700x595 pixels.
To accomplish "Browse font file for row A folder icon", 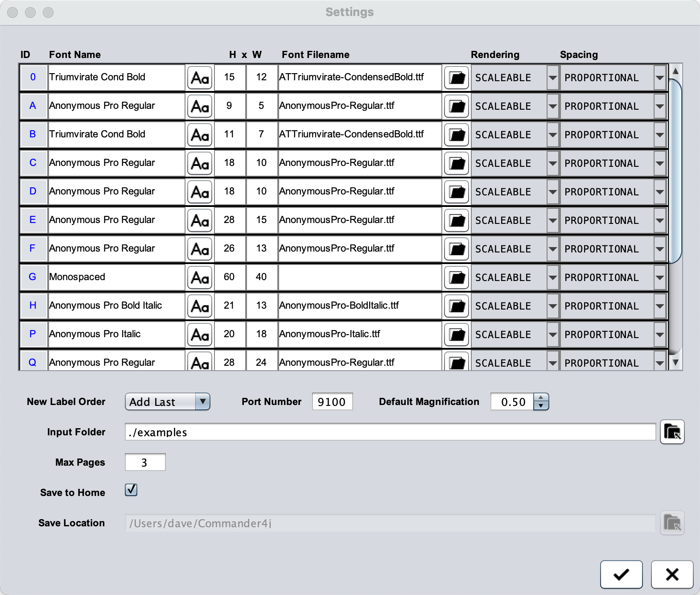I will click(457, 106).
